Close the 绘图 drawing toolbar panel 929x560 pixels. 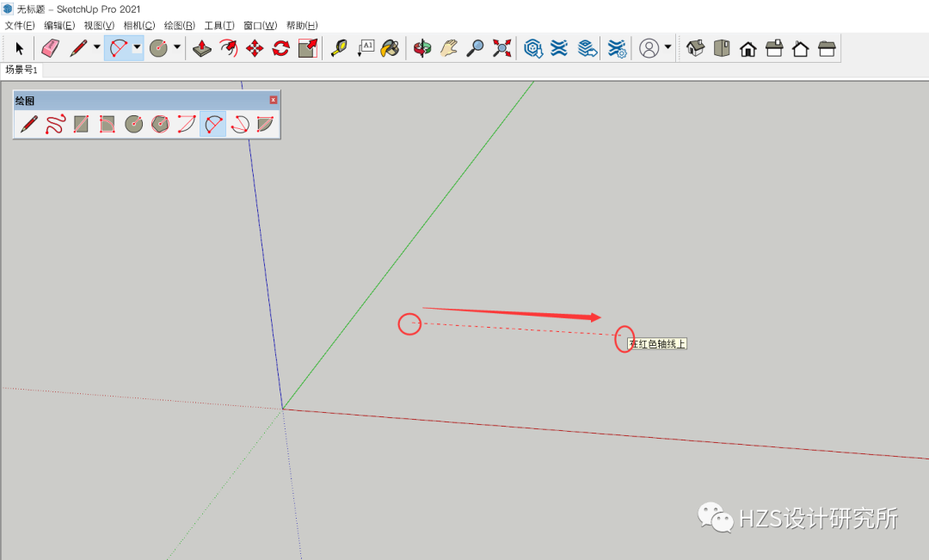pyautogui.click(x=273, y=100)
